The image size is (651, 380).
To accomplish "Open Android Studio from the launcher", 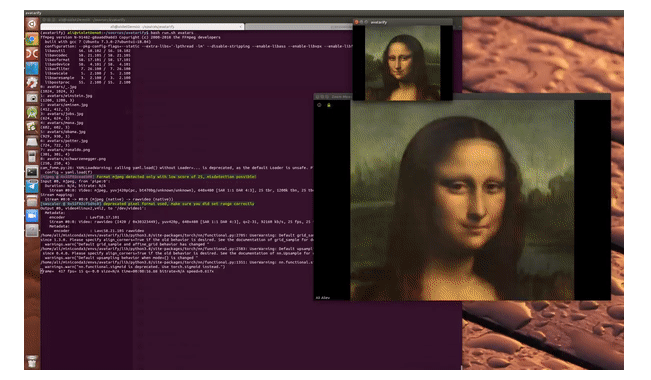I will (x=32, y=112).
